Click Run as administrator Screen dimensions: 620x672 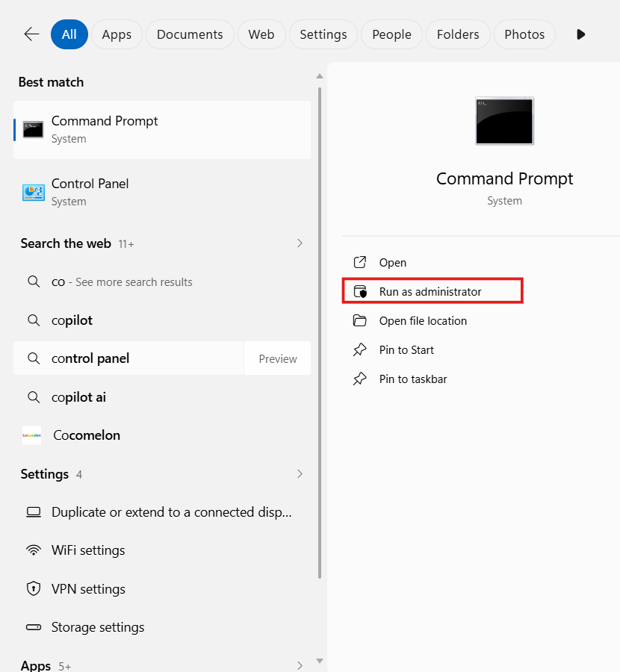tap(433, 291)
